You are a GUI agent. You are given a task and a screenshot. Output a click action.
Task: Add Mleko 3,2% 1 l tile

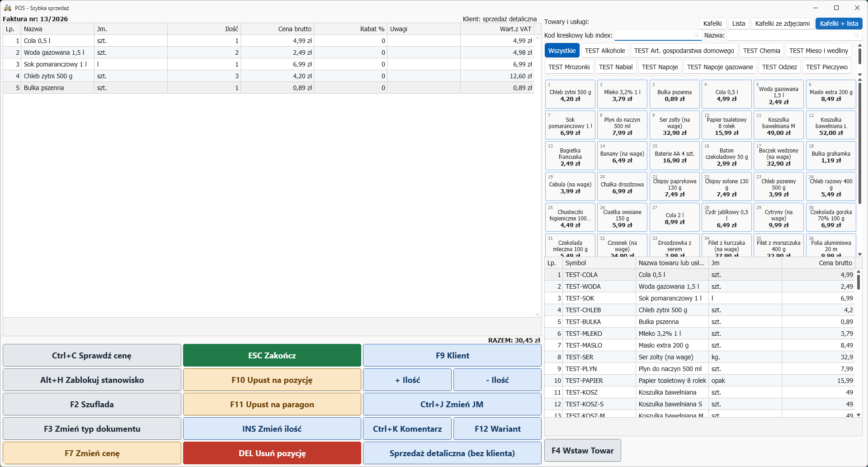(x=622, y=94)
